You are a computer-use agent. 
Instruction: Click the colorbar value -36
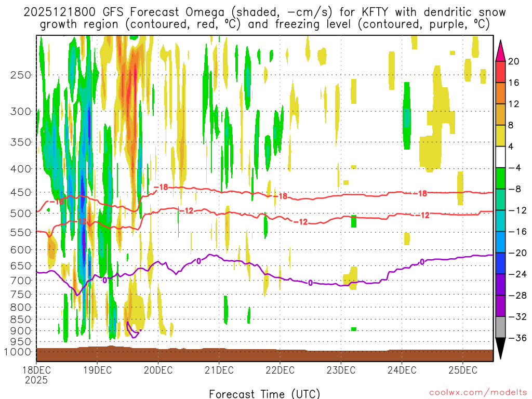pos(517,338)
